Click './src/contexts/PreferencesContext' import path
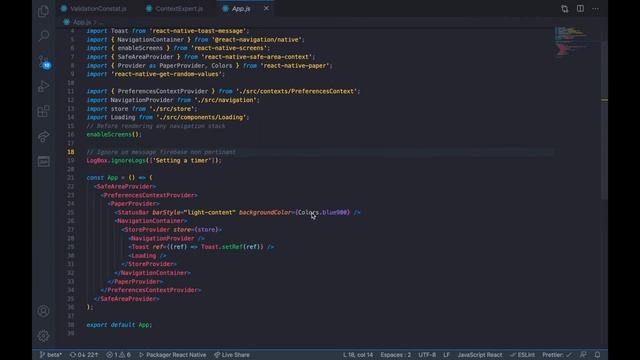Viewport: 640px width, 360px height. click(x=297, y=91)
